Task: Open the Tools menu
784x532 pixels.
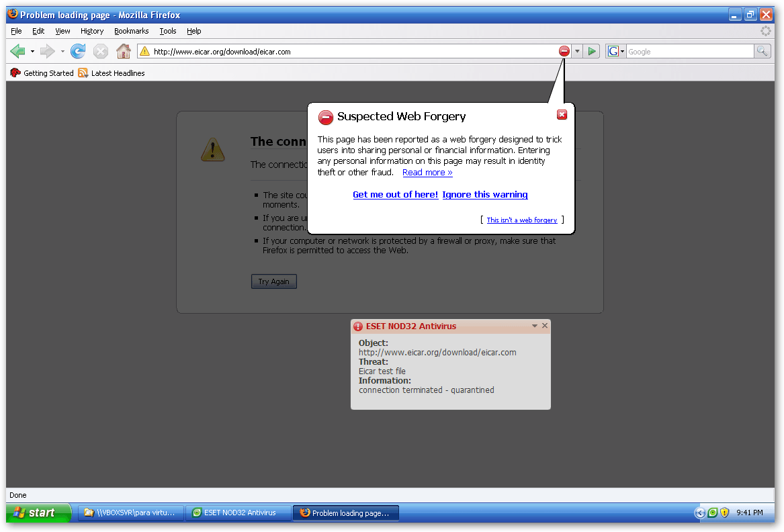Action: [x=167, y=31]
